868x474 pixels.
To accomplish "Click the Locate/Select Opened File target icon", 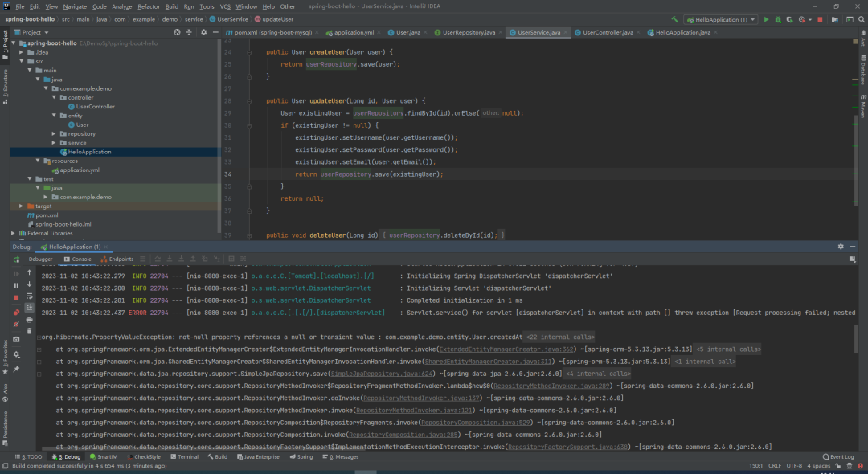I will click(177, 32).
